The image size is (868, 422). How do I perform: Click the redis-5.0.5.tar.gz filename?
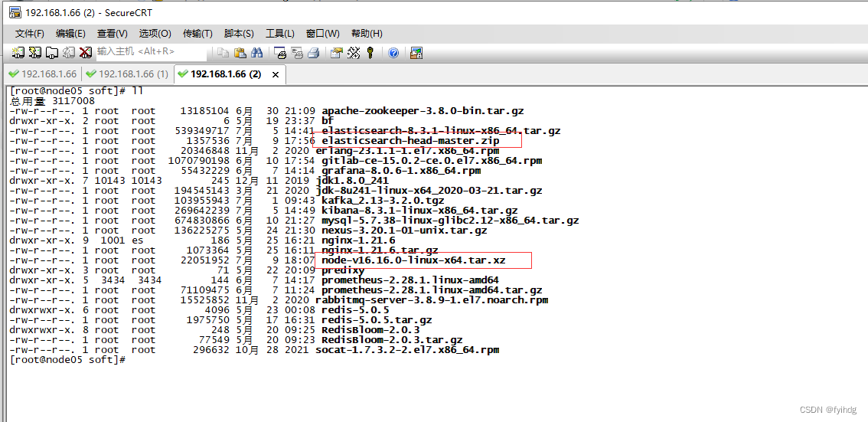click(377, 320)
